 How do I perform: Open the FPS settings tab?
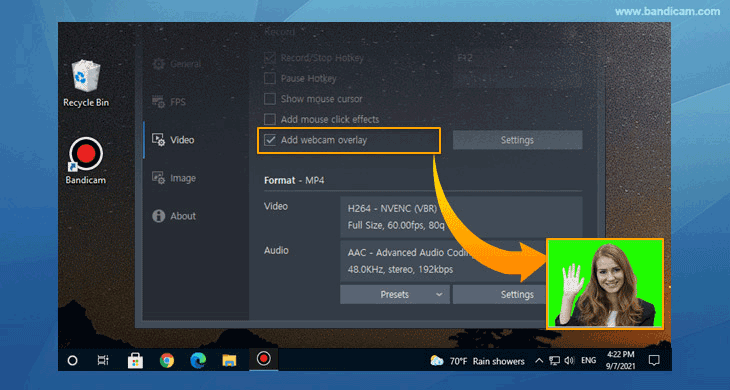(x=169, y=102)
